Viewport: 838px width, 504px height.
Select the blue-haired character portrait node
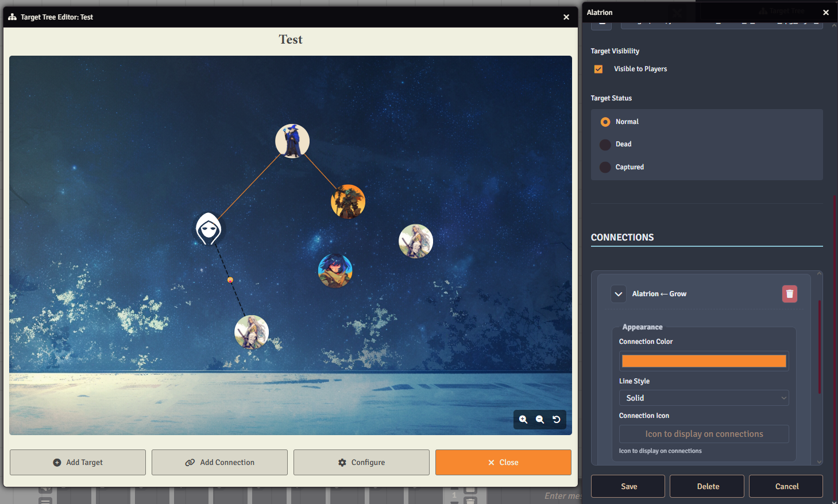point(335,271)
